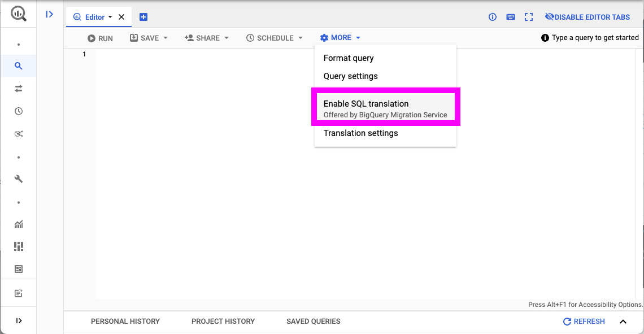Click REFRESH in the history panel
Viewport: 644px width, 334px height.
pos(584,321)
